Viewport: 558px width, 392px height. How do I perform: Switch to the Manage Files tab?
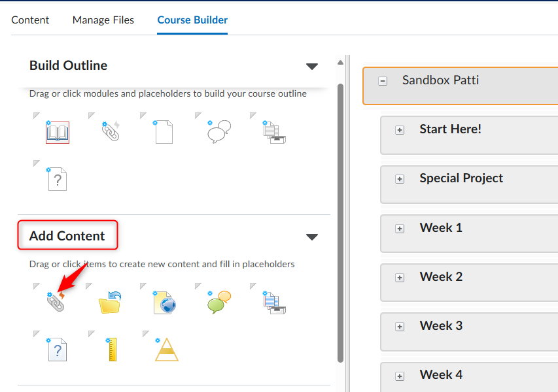(x=103, y=20)
